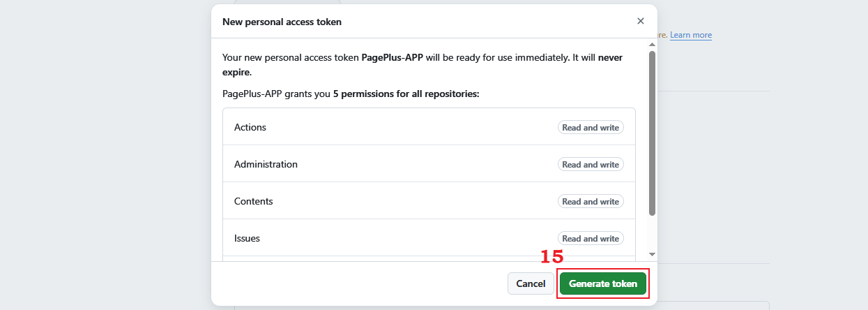Click the scrollbar down arrow in dialog

click(x=652, y=254)
